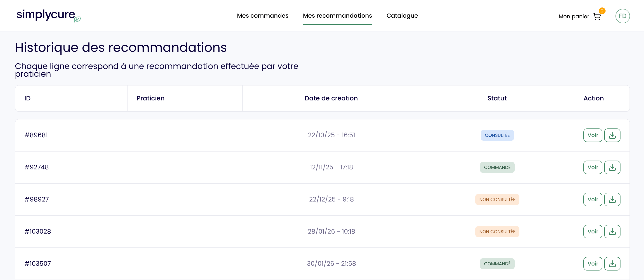View recommendation #89681 with the Voir button
This screenshot has width=644, height=280.
click(x=592, y=135)
